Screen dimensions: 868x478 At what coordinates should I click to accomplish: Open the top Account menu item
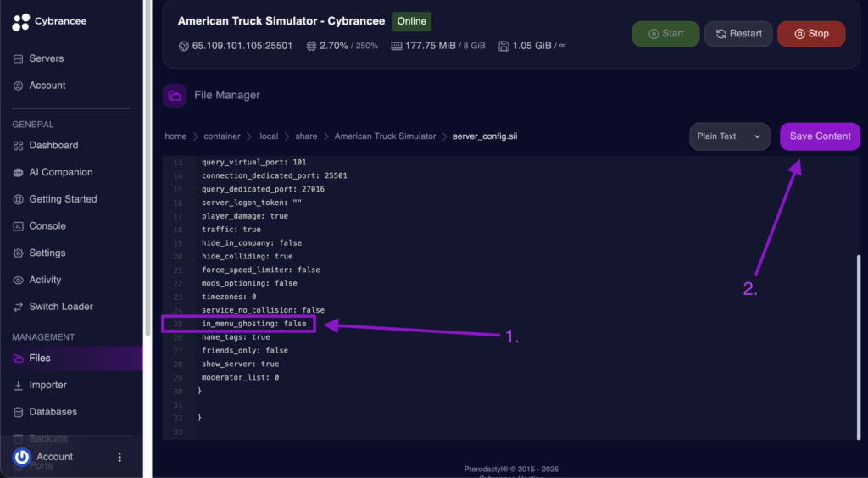tap(47, 86)
